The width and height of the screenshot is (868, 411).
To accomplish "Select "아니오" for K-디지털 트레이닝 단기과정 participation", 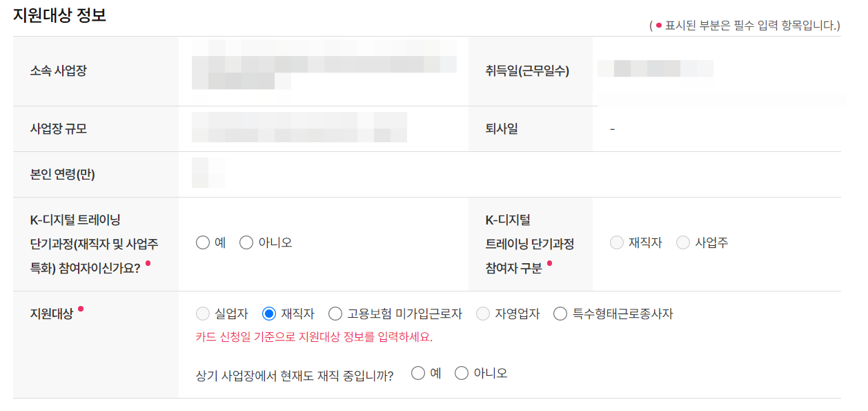I will (x=246, y=242).
